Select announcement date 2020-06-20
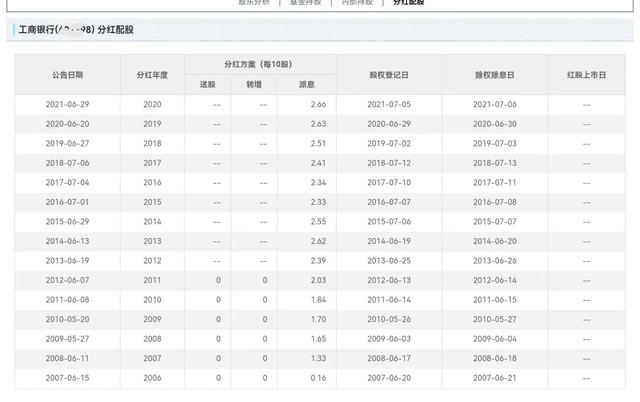The height and width of the screenshot is (402, 640). 67,124
